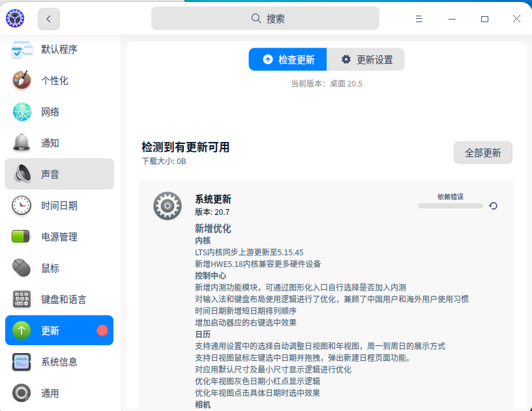Open 默认程序 default programs icon
532x411 pixels.
coord(22,50)
